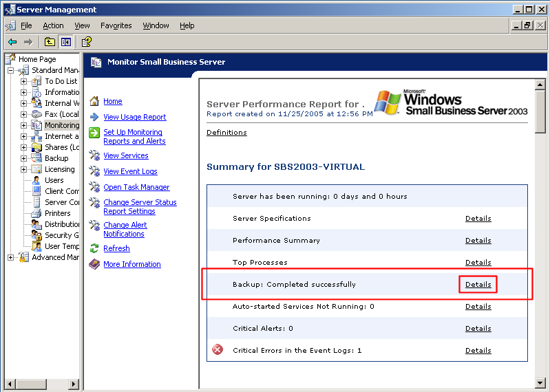550x392 pixels.
Task: Click the Backup tree icon
Action: 36,158
